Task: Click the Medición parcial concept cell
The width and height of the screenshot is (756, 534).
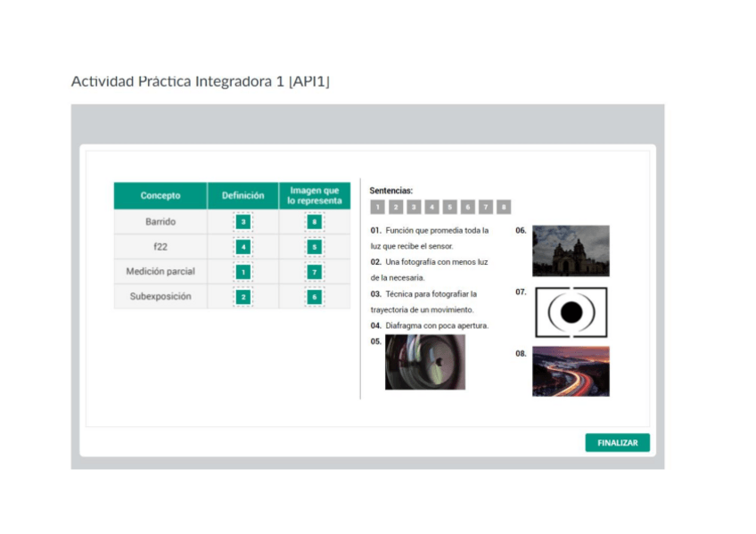Action: pos(160,271)
